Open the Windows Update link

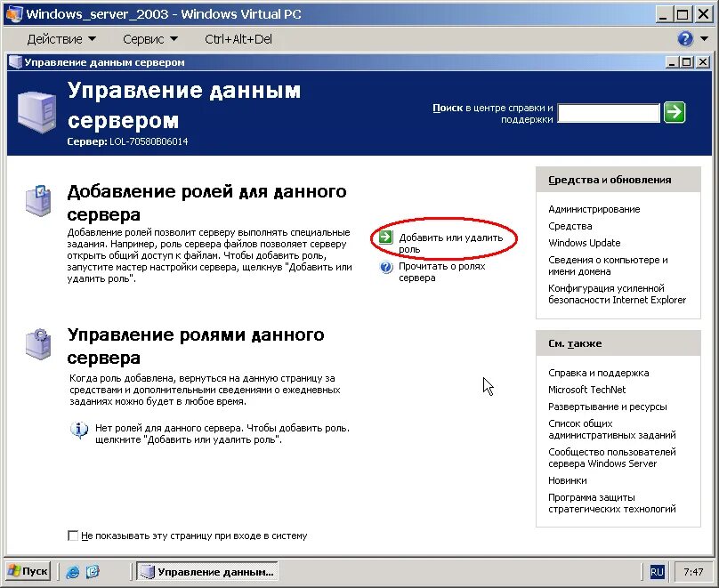pyautogui.click(x=584, y=243)
